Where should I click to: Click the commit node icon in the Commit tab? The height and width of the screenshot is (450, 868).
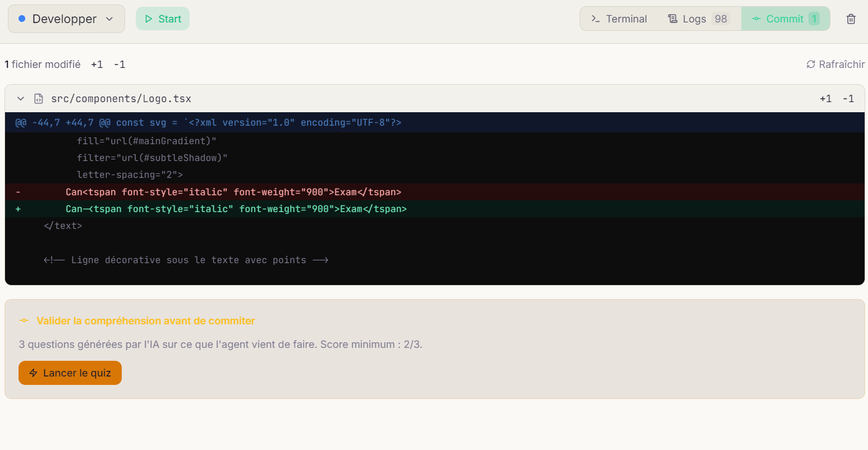point(756,19)
